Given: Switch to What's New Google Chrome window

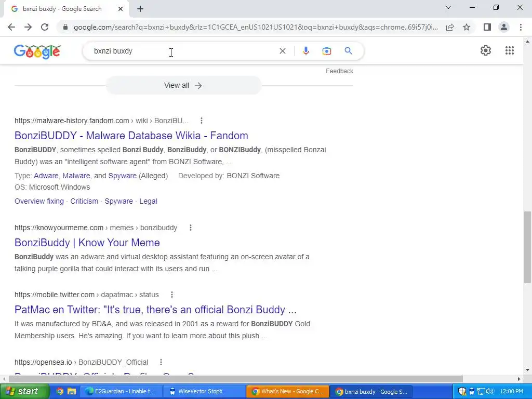Looking at the screenshot, I should (287, 391).
